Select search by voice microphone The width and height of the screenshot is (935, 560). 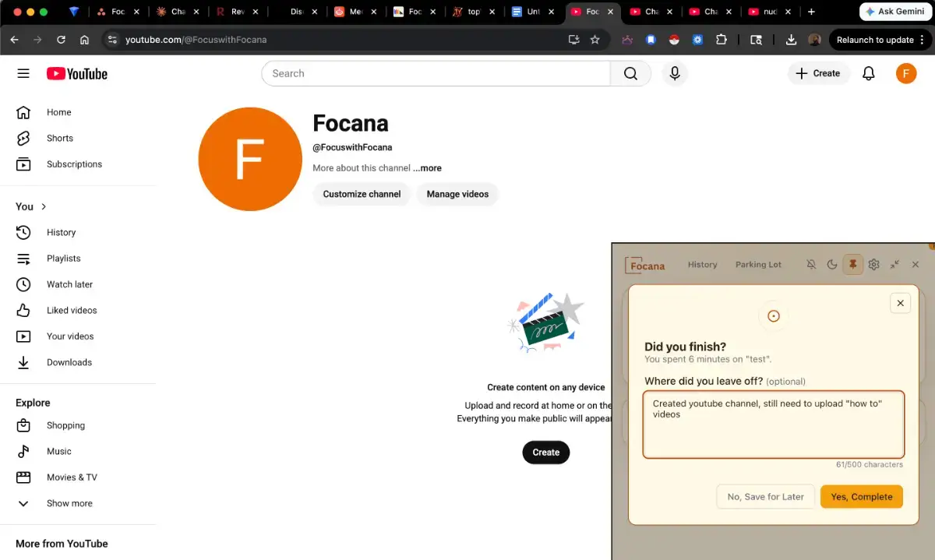coord(674,73)
